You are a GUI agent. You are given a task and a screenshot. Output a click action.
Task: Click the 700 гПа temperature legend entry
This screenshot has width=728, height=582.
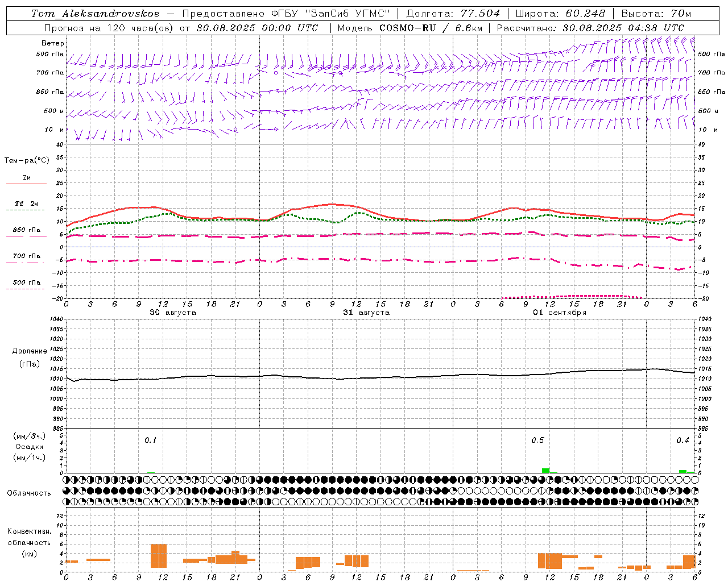tap(27, 256)
